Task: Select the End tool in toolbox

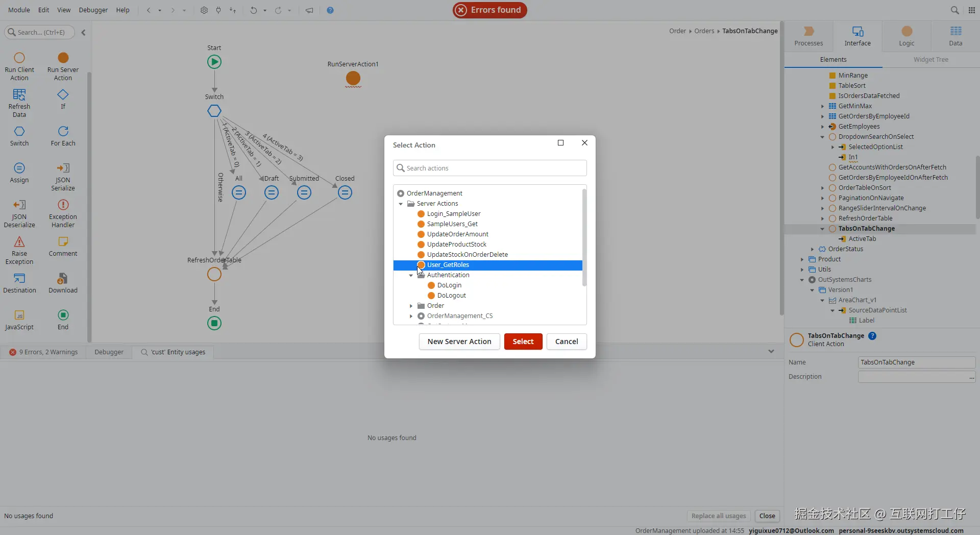Action: pos(63,320)
